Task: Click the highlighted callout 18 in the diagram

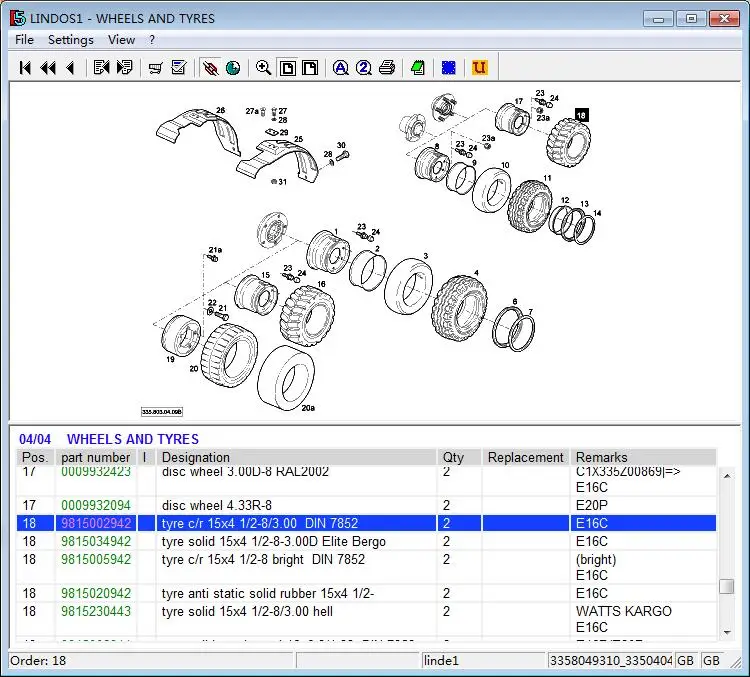Action: coord(581,115)
